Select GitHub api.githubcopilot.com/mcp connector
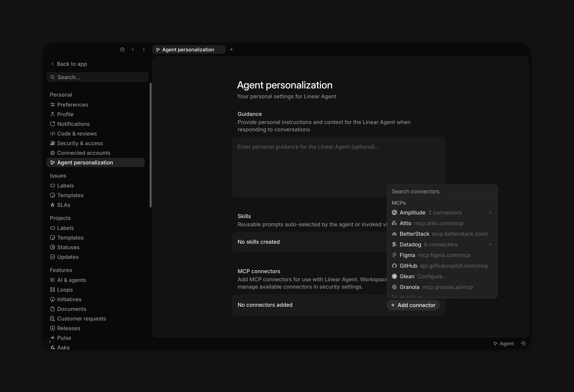Image resolution: width=574 pixels, height=392 pixels. pyautogui.click(x=442, y=265)
